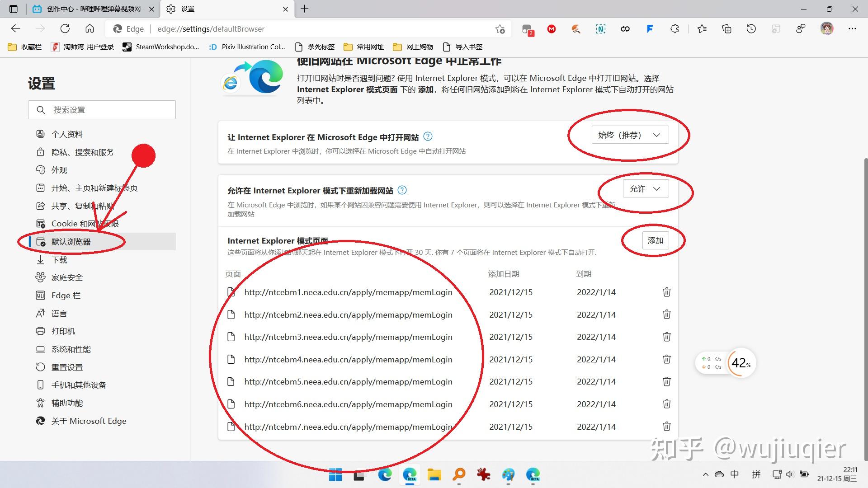
Task: Open browser History icon
Action: pyautogui.click(x=751, y=29)
